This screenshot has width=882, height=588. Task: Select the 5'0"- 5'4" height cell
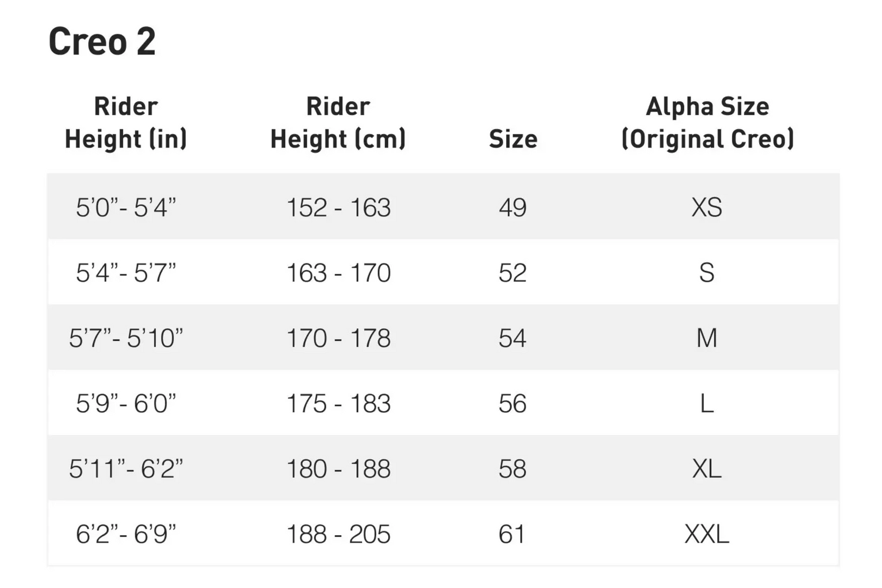[126, 208]
